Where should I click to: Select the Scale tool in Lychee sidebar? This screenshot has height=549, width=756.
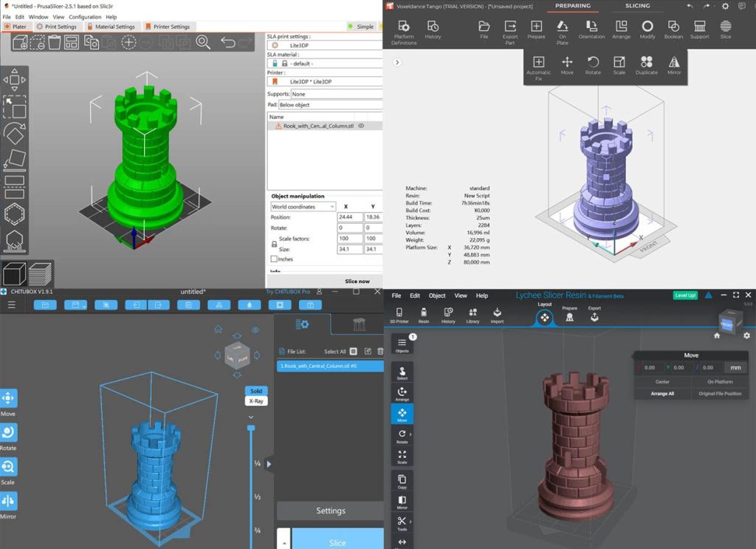click(402, 457)
